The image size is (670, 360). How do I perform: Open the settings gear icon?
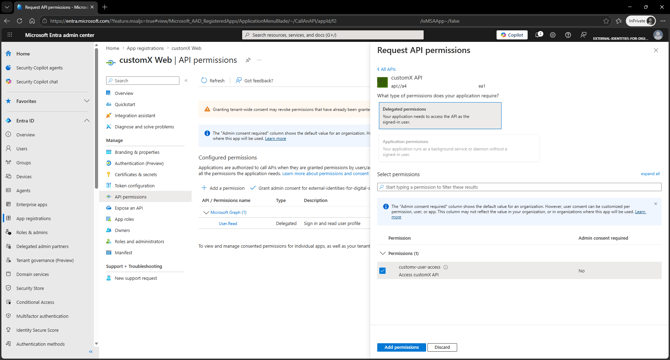point(552,35)
